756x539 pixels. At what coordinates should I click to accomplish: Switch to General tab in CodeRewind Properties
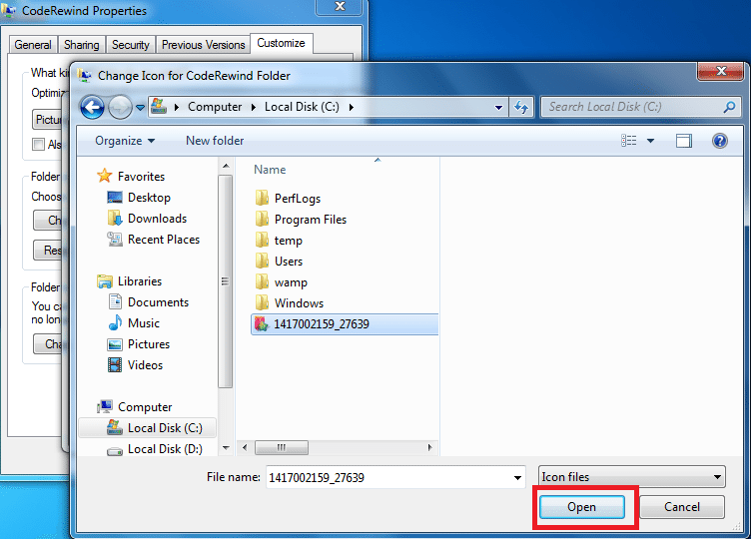tap(33, 45)
